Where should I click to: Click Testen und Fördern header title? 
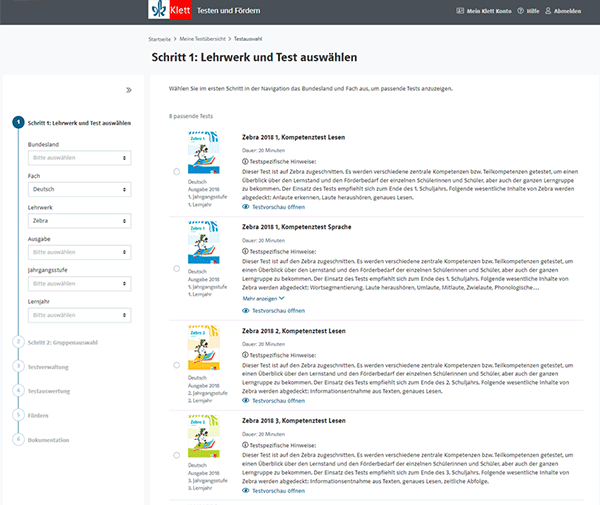[228, 11]
